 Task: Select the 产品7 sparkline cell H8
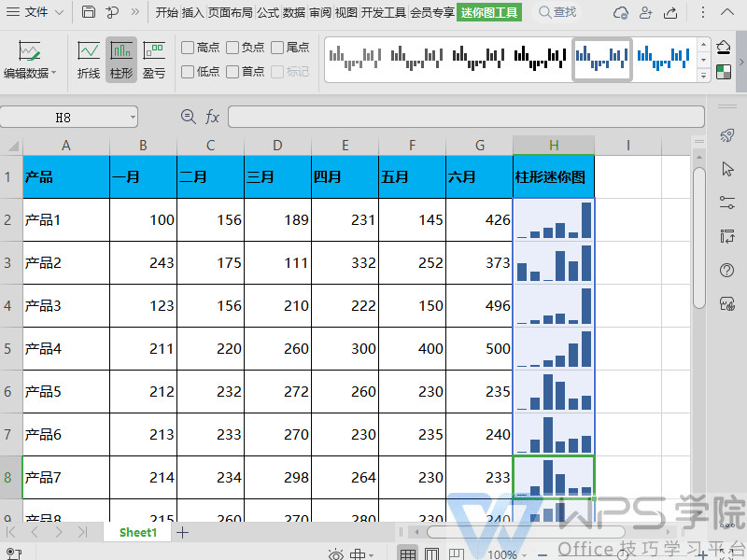pyautogui.click(x=554, y=477)
